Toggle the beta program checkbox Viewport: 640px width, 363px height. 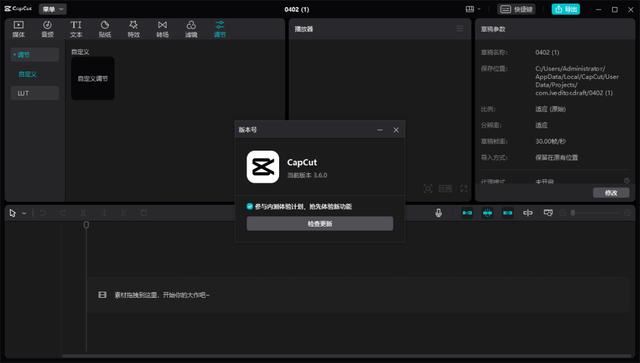[x=250, y=207]
